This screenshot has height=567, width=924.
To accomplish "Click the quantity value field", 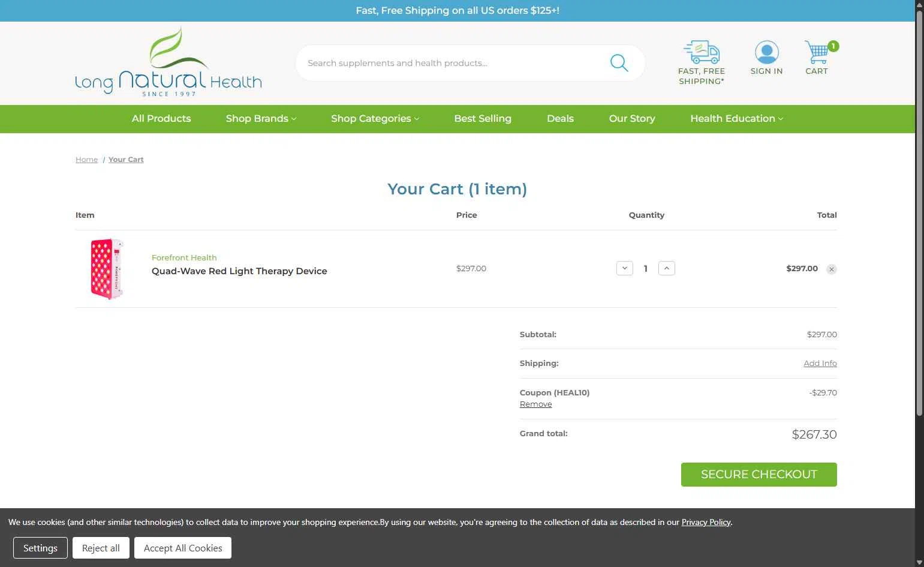I will click(645, 269).
